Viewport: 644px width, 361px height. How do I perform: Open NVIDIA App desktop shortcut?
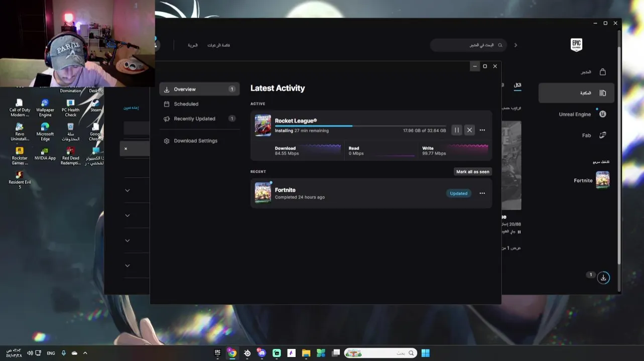pos(45,154)
